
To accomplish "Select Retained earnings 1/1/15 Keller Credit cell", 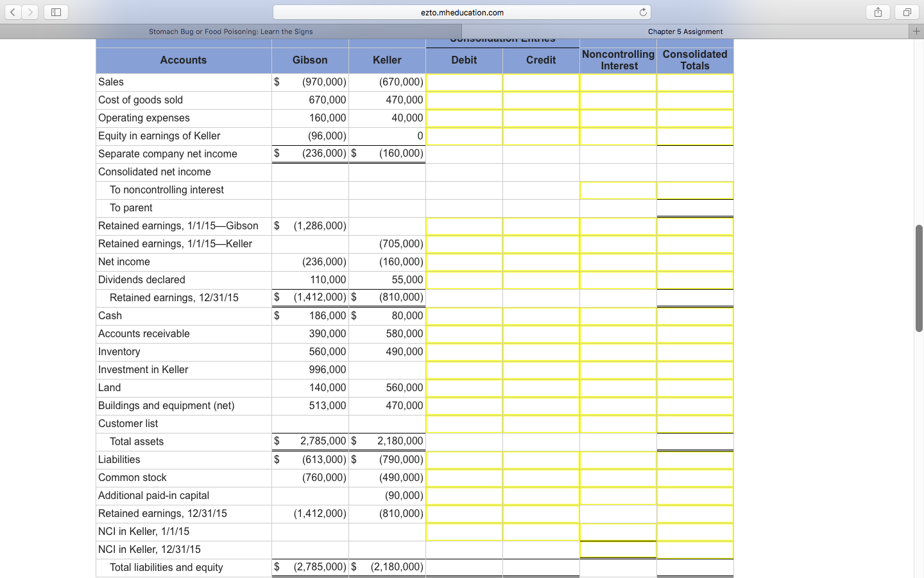I will (x=541, y=244).
